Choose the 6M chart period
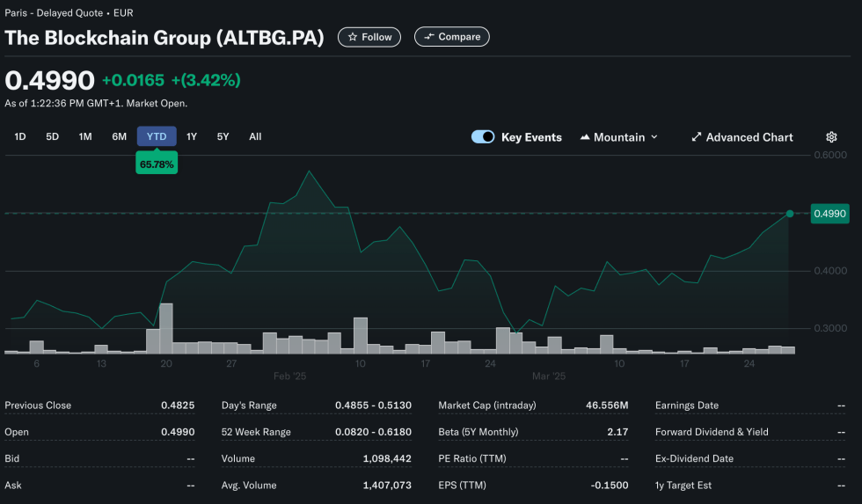The image size is (862, 504). coord(119,136)
